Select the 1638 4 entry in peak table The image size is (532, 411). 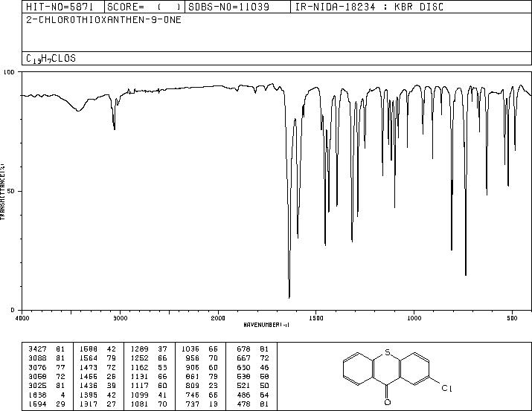(x=46, y=395)
